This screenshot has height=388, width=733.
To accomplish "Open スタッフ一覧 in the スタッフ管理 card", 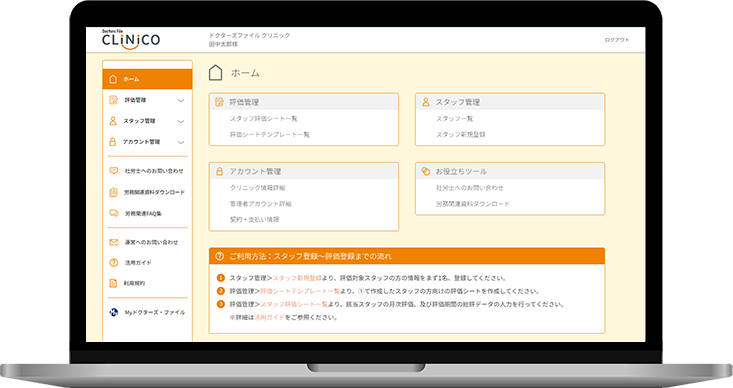I will pyautogui.click(x=455, y=119).
